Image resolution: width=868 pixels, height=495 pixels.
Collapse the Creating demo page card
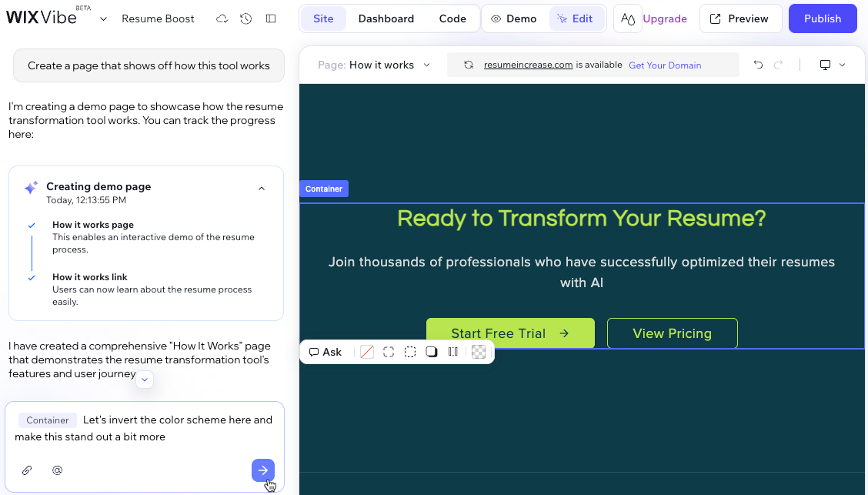[x=262, y=187]
